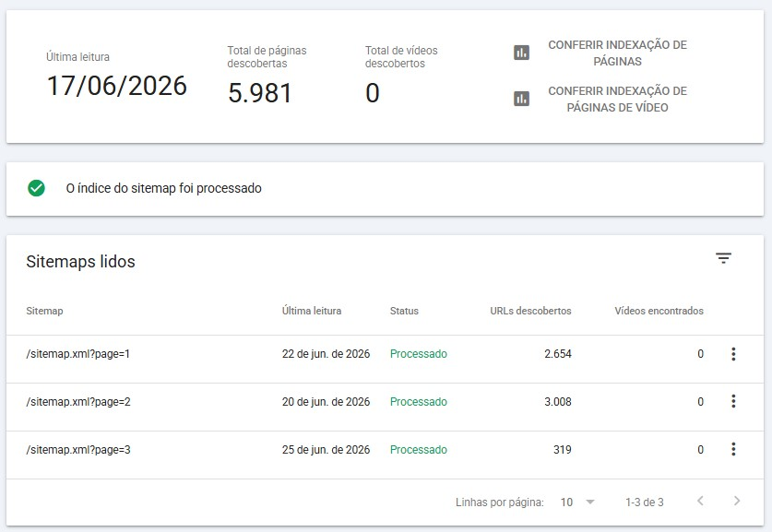Click the green processed checkmark icon
Image resolution: width=772 pixels, height=532 pixels.
click(37, 188)
